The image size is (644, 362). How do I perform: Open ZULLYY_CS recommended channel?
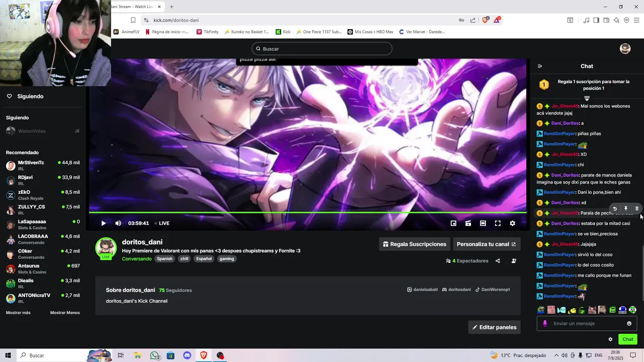(x=42, y=210)
